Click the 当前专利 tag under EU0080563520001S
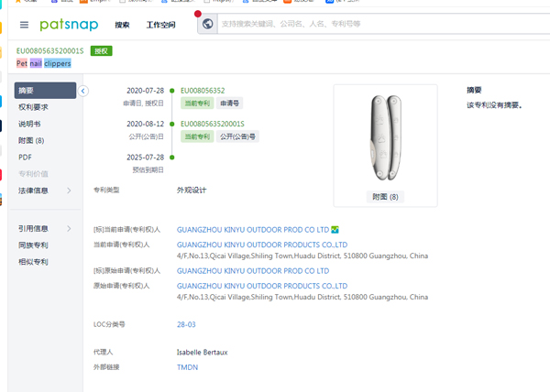Image resolution: width=550 pixels, height=392 pixels. point(197,136)
